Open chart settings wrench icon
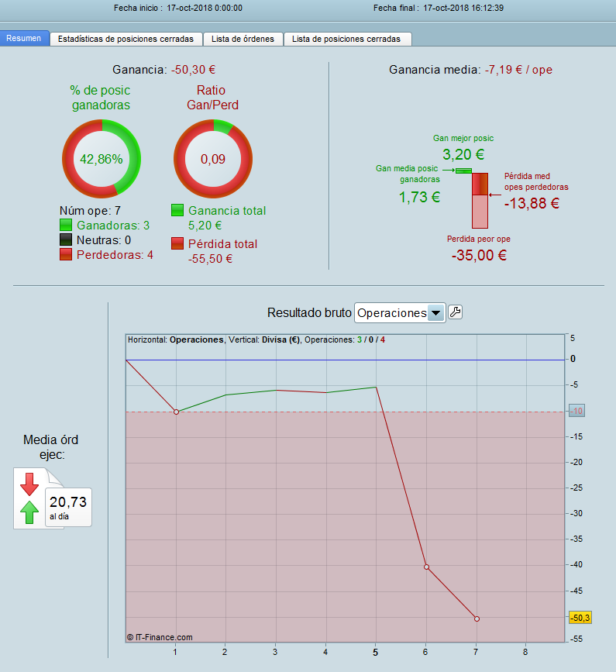This screenshot has height=672, width=616. point(456,312)
